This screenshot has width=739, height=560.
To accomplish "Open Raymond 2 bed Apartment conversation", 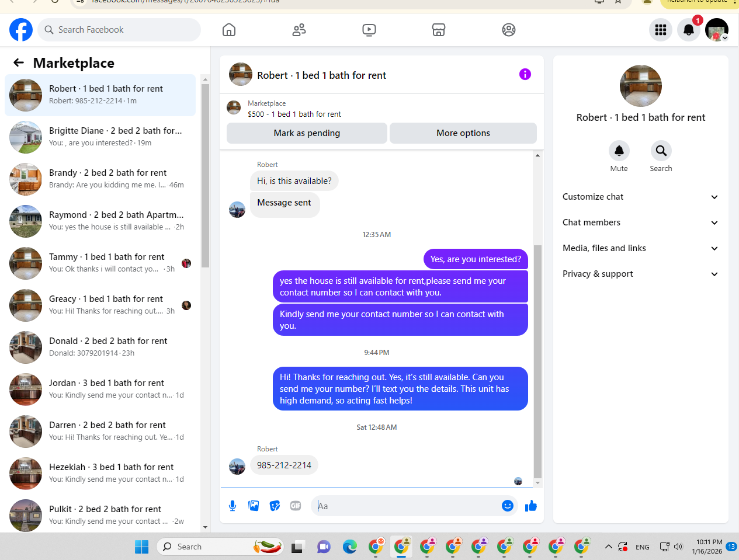I will pos(100,221).
